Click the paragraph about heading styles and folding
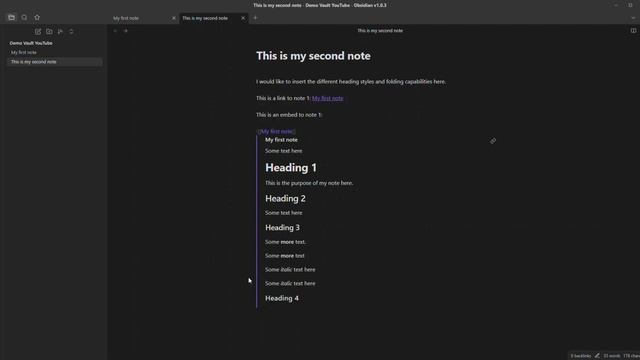This screenshot has height=360, width=640. pos(351,82)
